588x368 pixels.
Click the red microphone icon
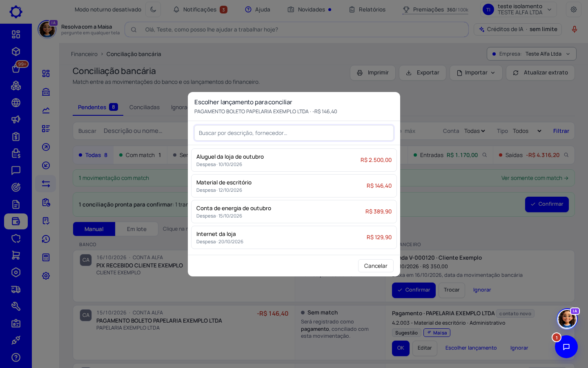click(x=575, y=29)
